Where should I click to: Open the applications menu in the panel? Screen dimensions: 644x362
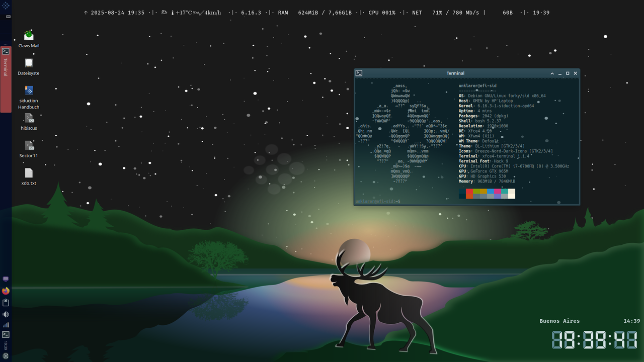click(6, 6)
